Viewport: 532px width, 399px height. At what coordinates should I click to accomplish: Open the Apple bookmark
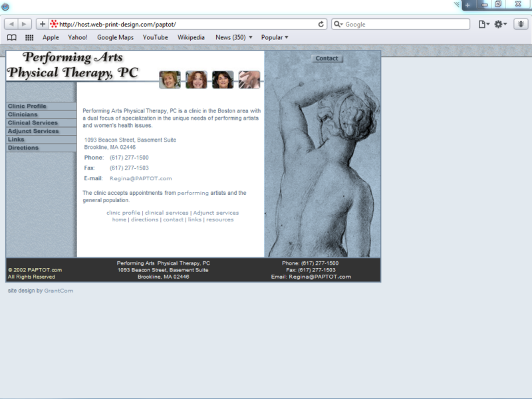click(x=51, y=37)
